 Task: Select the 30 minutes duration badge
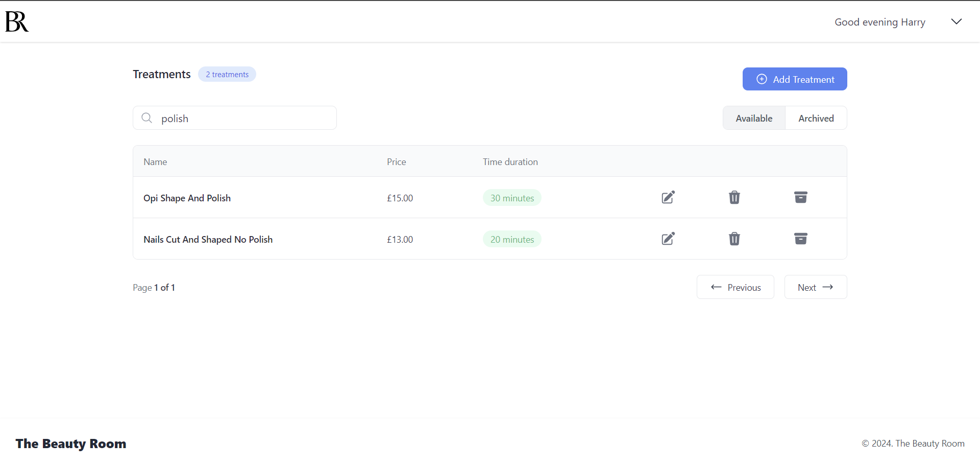coord(511,198)
